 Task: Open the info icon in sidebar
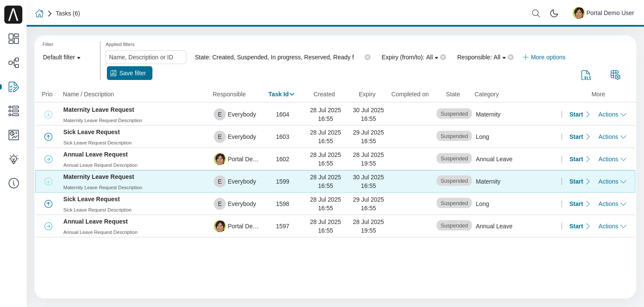(13, 183)
